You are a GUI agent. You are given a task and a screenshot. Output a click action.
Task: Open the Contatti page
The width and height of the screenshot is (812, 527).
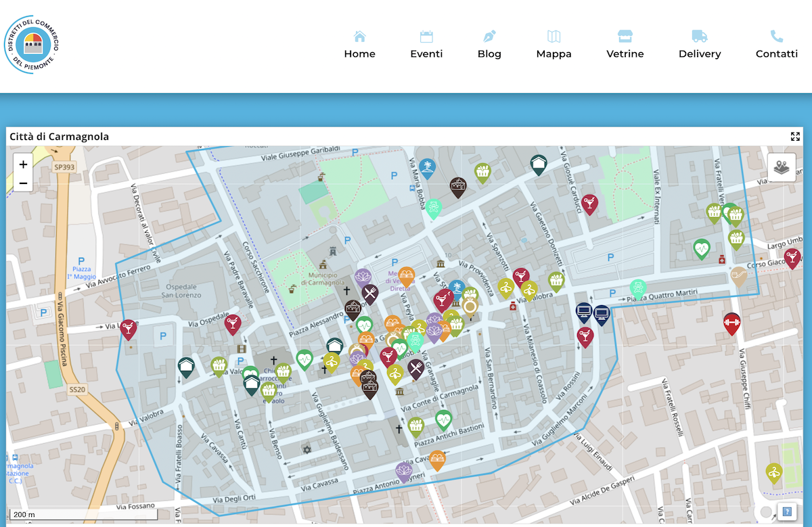pos(777,45)
